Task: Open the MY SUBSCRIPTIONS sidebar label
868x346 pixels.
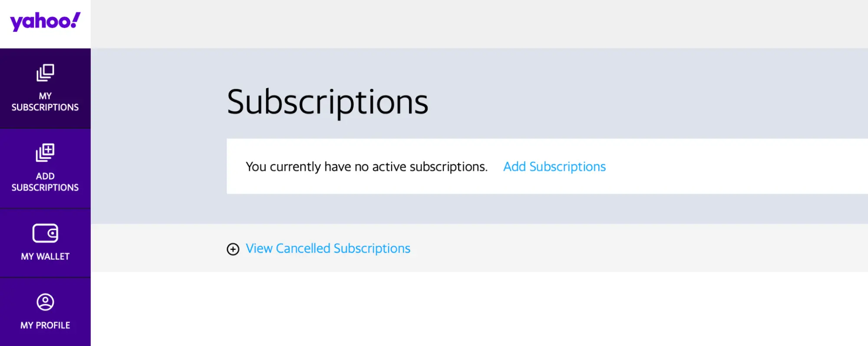Action: point(45,102)
